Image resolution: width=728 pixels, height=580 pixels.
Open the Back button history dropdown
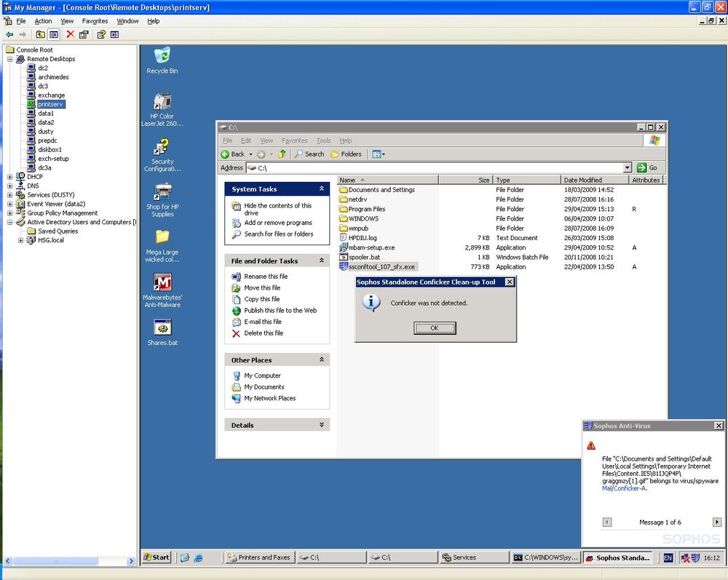click(x=250, y=154)
